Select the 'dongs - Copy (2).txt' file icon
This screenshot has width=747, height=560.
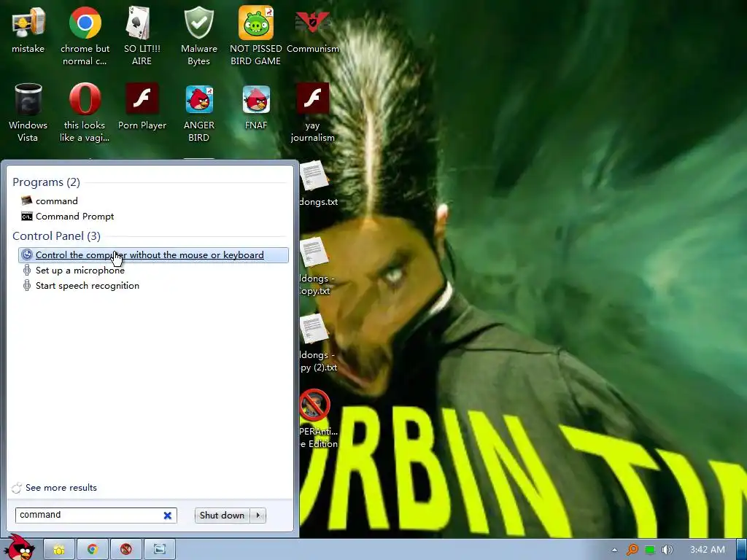tap(317, 343)
